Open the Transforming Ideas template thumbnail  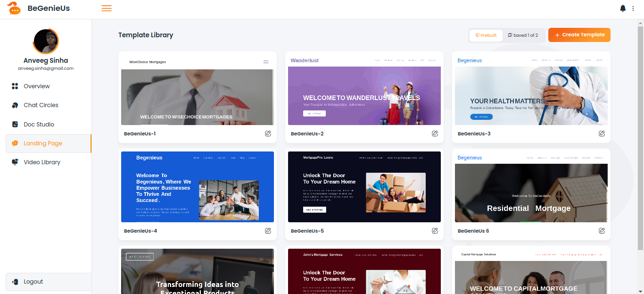pos(198,271)
